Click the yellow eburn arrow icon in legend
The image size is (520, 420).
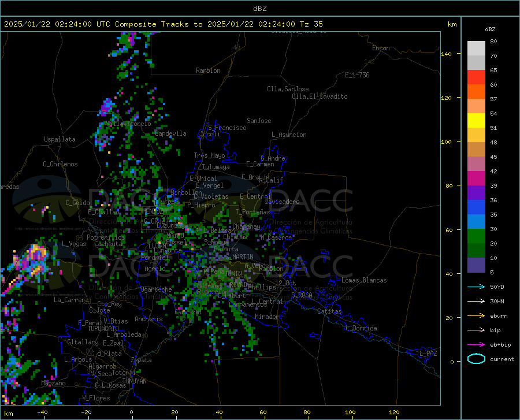pos(476,316)
